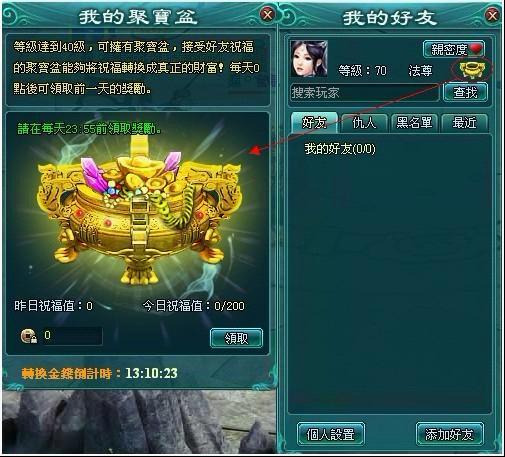Click the reward amount field showing 0
505x457 pixels.
[x=71, y=335]
